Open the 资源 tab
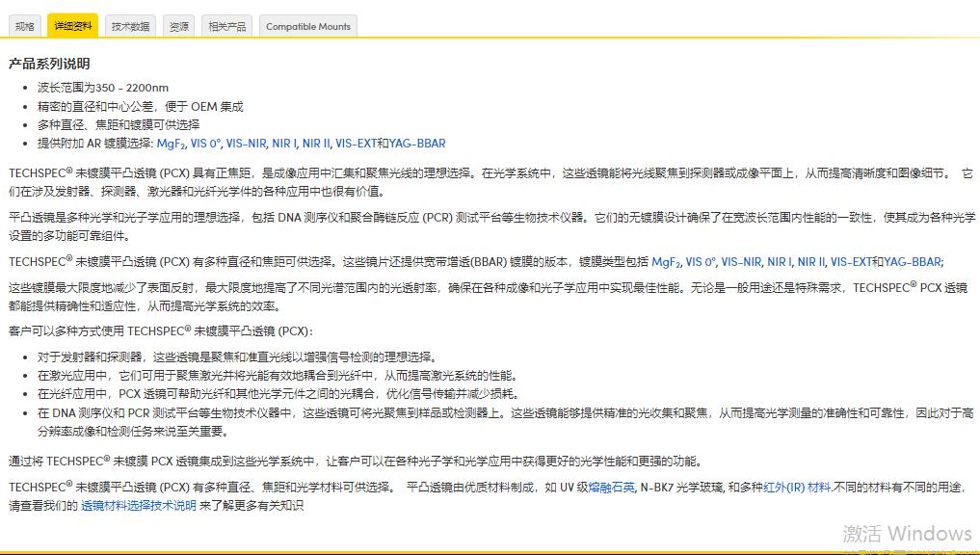 (178, 26)
